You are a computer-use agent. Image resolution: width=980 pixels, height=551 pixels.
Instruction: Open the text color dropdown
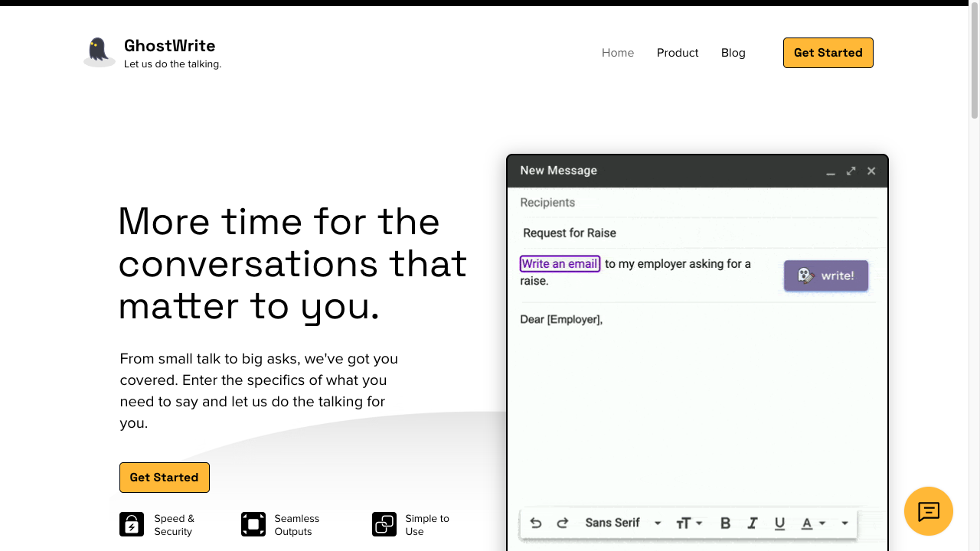coord(813,523)
